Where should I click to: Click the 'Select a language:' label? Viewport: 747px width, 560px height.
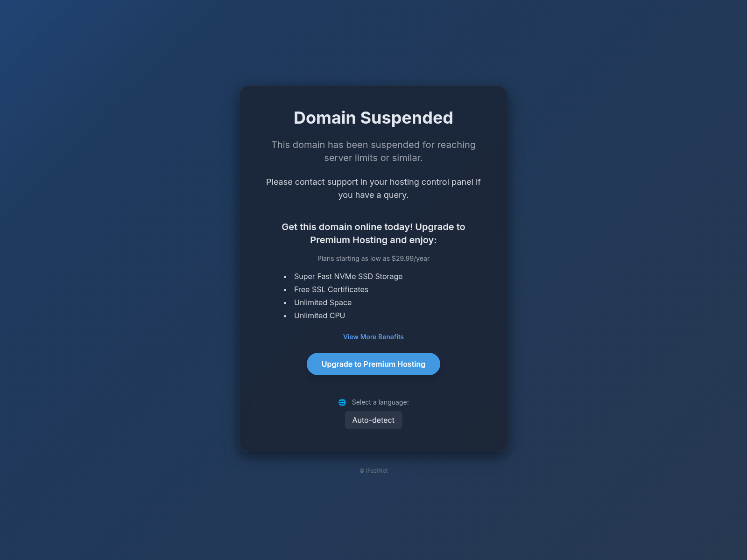[380, 402]
